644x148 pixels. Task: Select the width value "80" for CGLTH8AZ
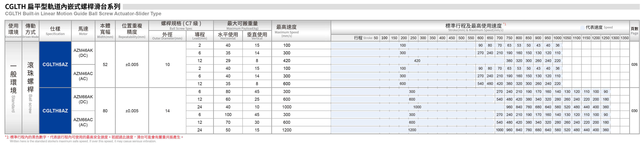105,111
